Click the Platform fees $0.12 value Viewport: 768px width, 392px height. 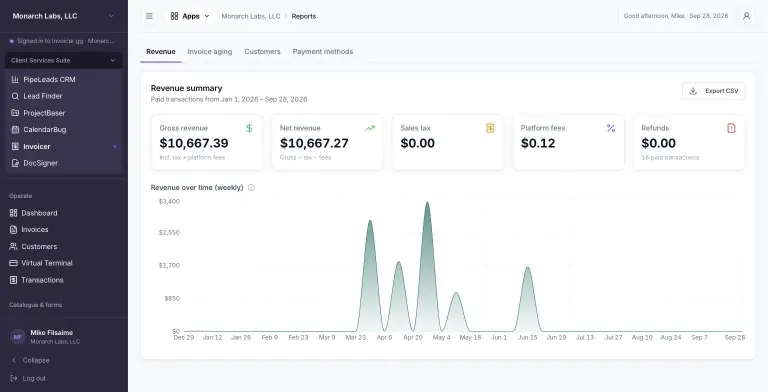pos(538,143)
